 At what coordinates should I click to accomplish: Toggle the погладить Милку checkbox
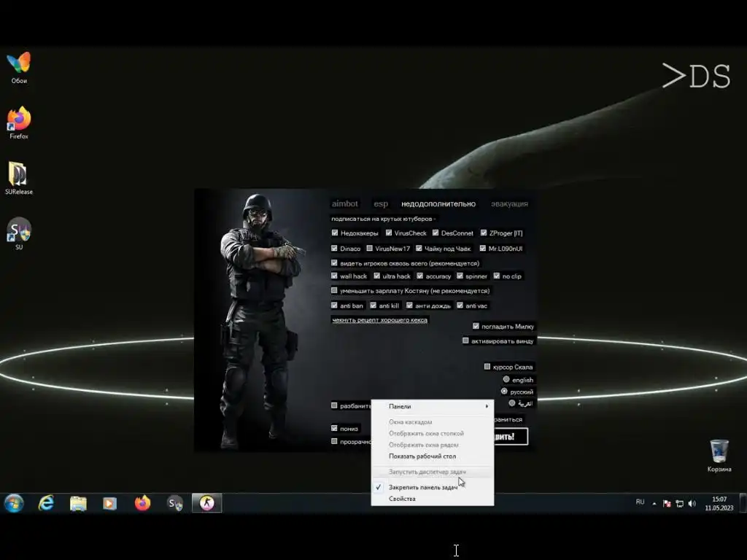pyautogui.click(x=476, y=326)
